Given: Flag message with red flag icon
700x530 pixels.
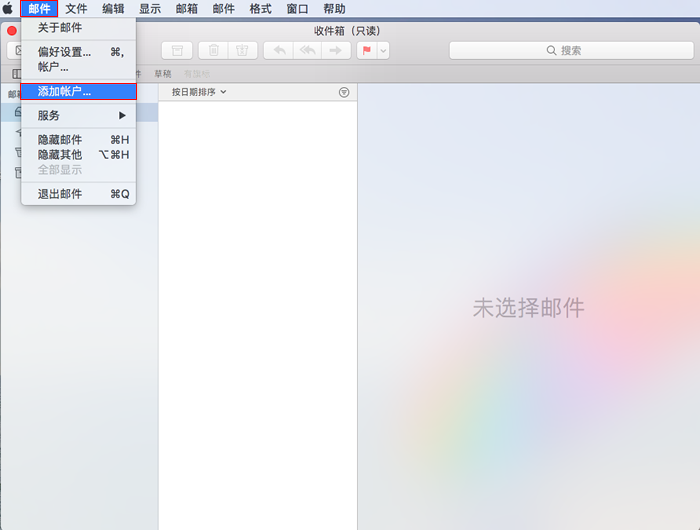Looking at the screenshot, I should 366,50.
